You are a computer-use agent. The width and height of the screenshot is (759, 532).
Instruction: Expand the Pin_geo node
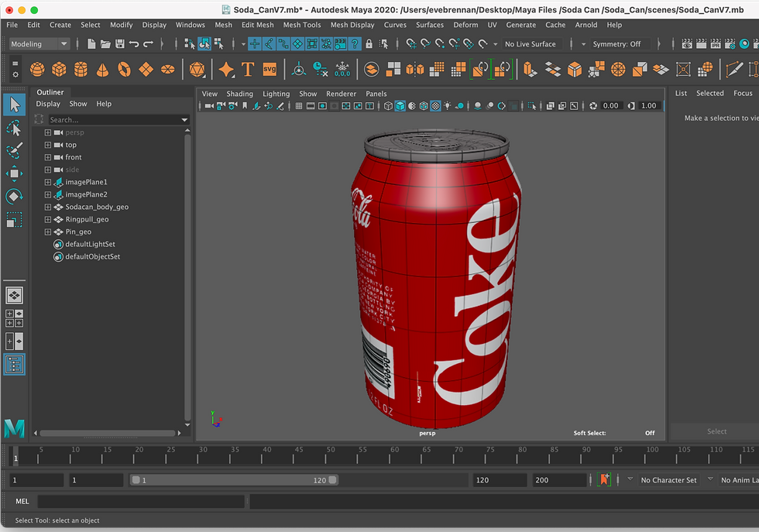pos(47,232)
